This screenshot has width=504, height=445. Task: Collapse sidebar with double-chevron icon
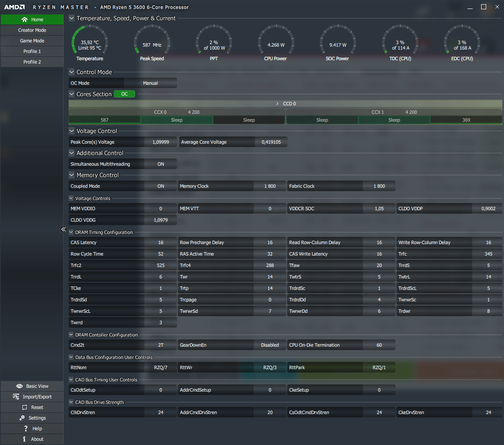tap(64, 229)
